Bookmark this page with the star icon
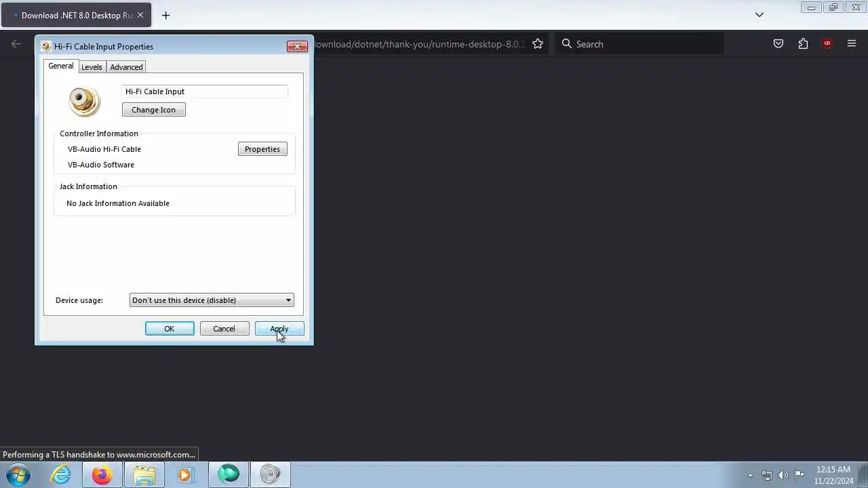This screenshot has height=488, width=868. point(538,44)
